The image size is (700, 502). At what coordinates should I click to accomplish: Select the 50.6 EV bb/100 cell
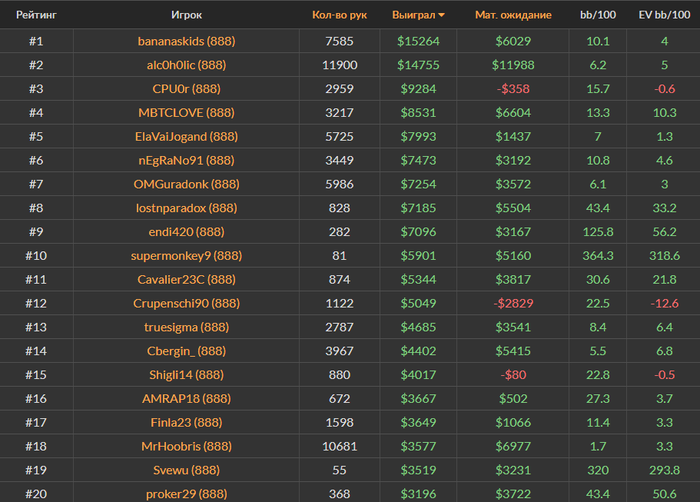664,494
